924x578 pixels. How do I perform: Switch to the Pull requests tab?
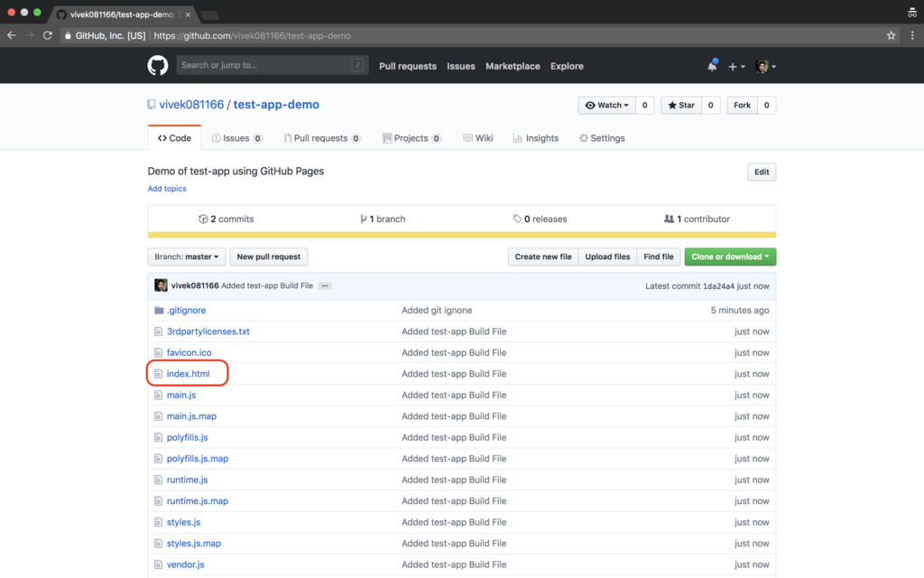coord(322,138)
